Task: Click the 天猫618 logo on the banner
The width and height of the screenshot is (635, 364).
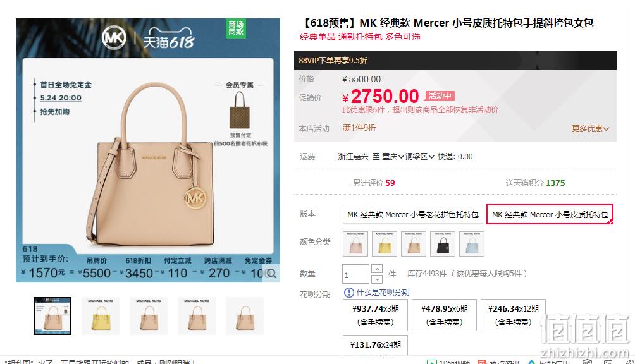Action: pyautogui.click(x=168, y=39)
